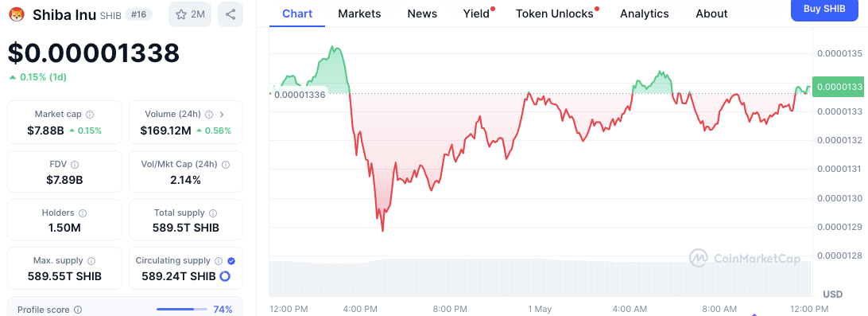This screenshot has width=868, height=316.
Task: Click the Total supply info icon
Action: pos(213,213)
